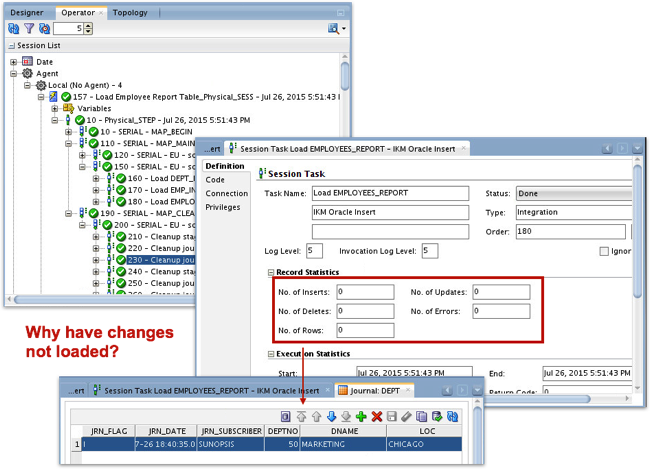The image size is (650, 469).
Task: Click the scroll-tabs-left arrow in Session Task window
Action: [x=607, y=148]
